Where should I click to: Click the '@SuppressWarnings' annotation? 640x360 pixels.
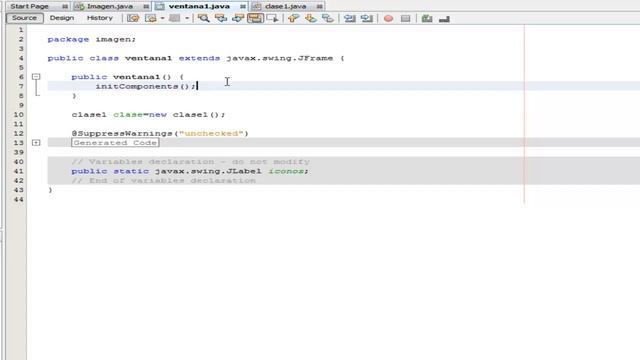coord(122,133)
